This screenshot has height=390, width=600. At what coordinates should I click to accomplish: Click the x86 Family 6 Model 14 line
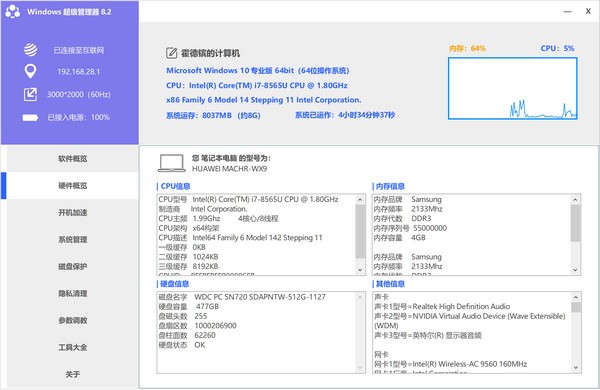point(264,100)
